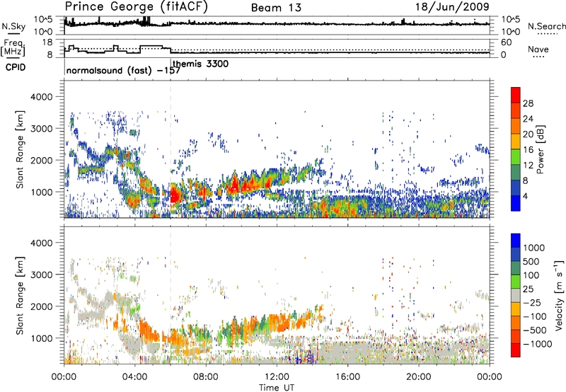Click the date '18/Jun/2009'
Image resolution: width=566 pixels, height=392 pixels.
pos(452,7)
